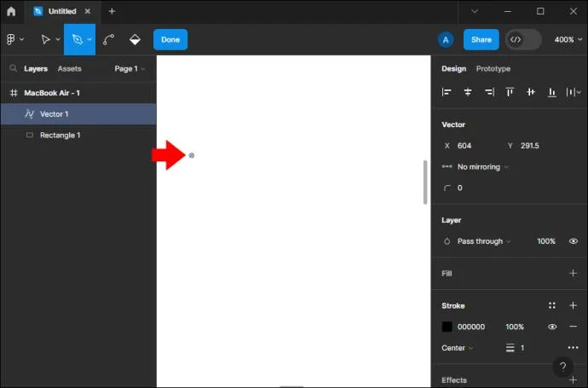The image size is (588, 388).
Task: Switch to the Prototype tab
Action: click(493, 69)
